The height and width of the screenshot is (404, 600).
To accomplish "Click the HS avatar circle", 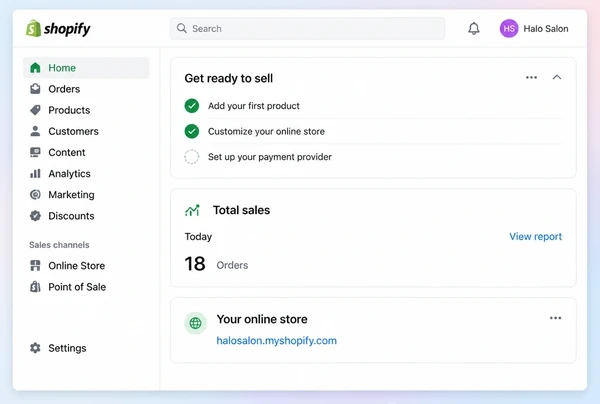I will [x=509, y=28].
